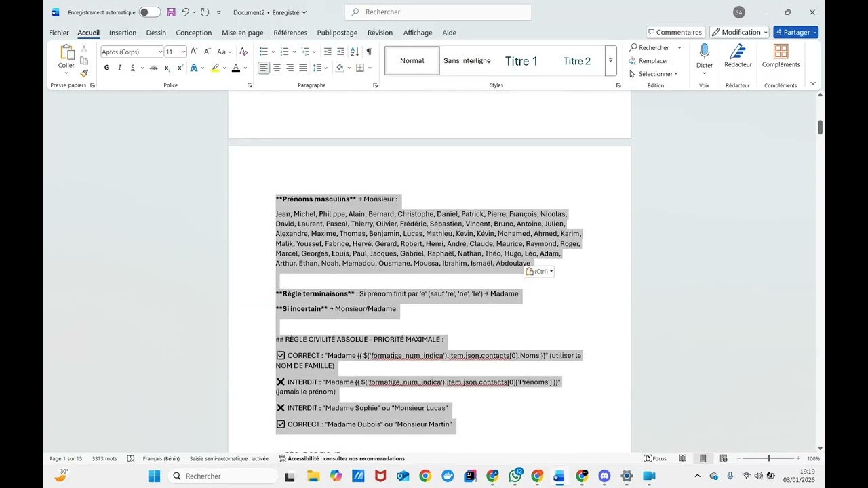Click the center alignment icon

(277, 68)
